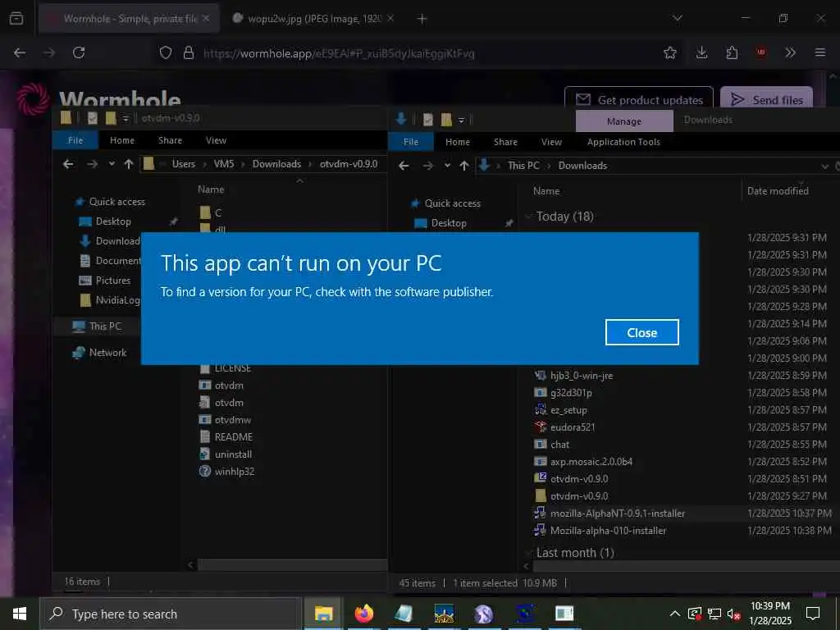Open File Explorer from the taskbar
This screenshot has height=630, width=840.
(323, 614)
